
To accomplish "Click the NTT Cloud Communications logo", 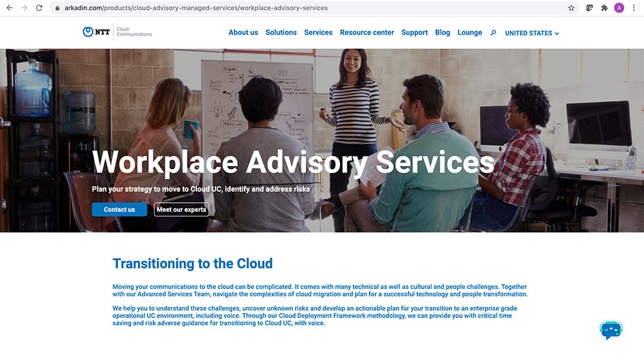I will tap(117, 32).
